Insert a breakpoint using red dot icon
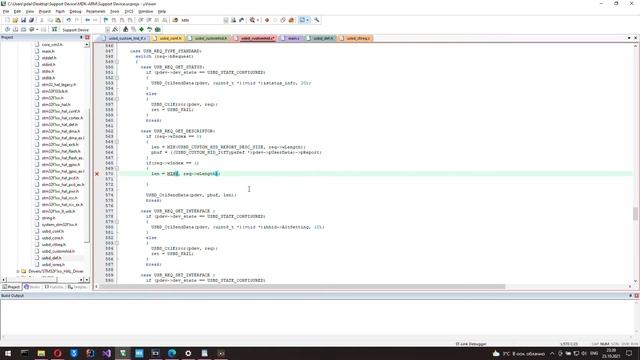 click(267, 20)
